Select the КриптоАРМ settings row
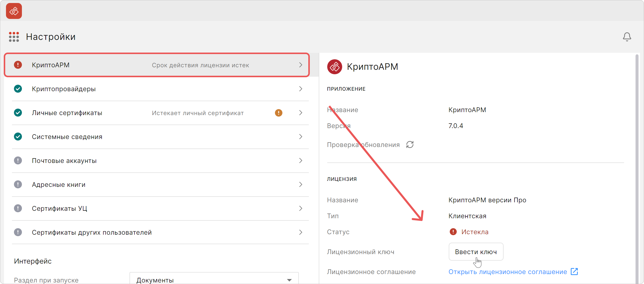Image resolution: width=644 pixels, height=284 pixels. 157,65
